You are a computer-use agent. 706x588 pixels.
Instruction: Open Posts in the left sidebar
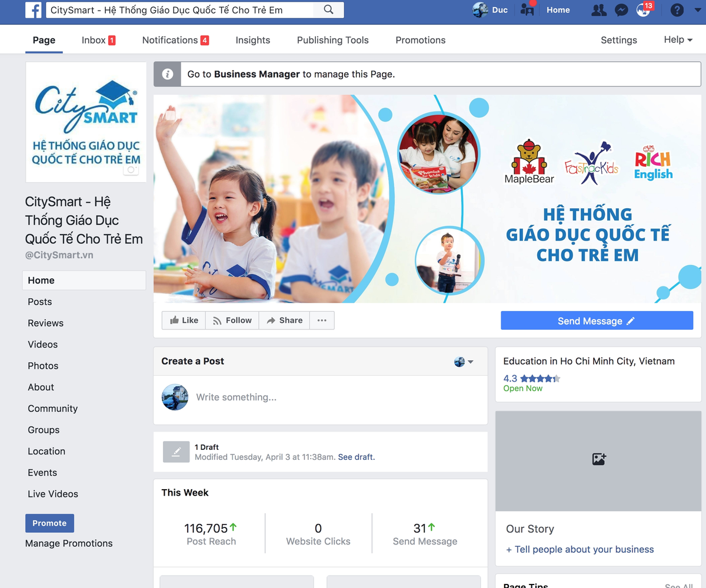pyautogui.click(x=40, y=302)
